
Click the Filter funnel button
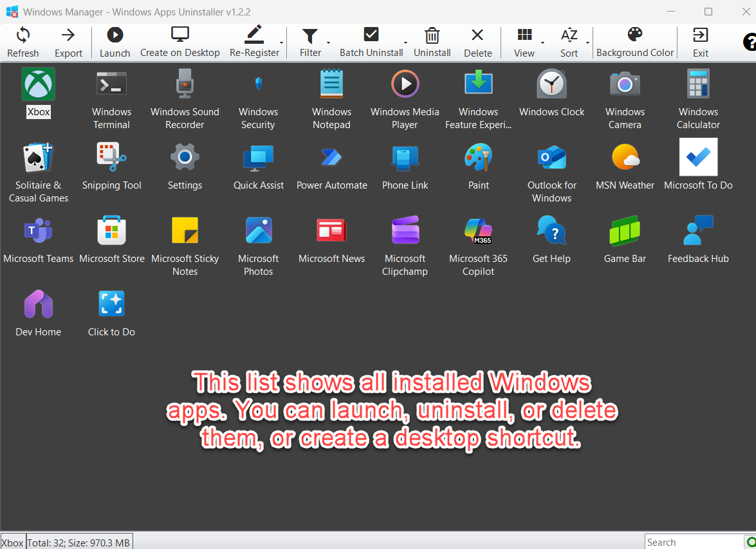(310, 42)
